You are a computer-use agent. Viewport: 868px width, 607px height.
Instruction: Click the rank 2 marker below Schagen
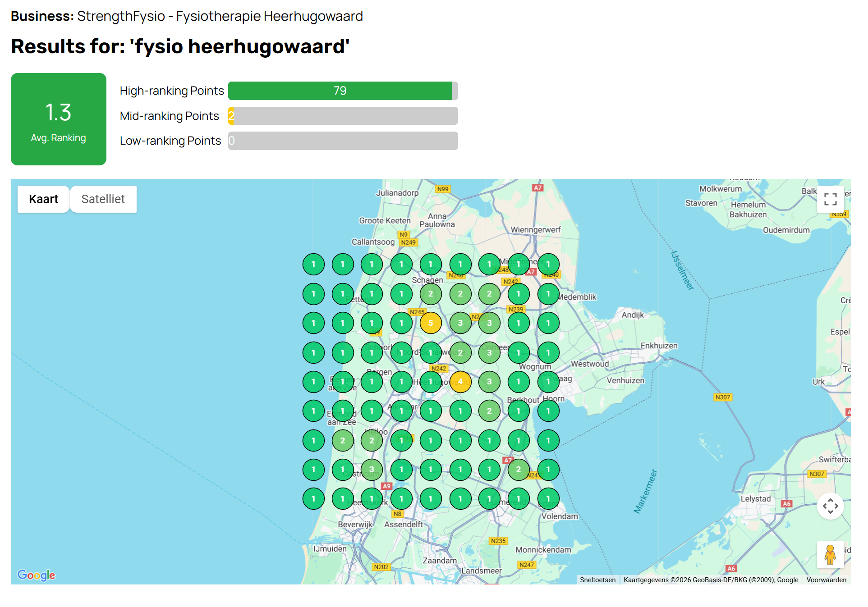pos(431,294)
